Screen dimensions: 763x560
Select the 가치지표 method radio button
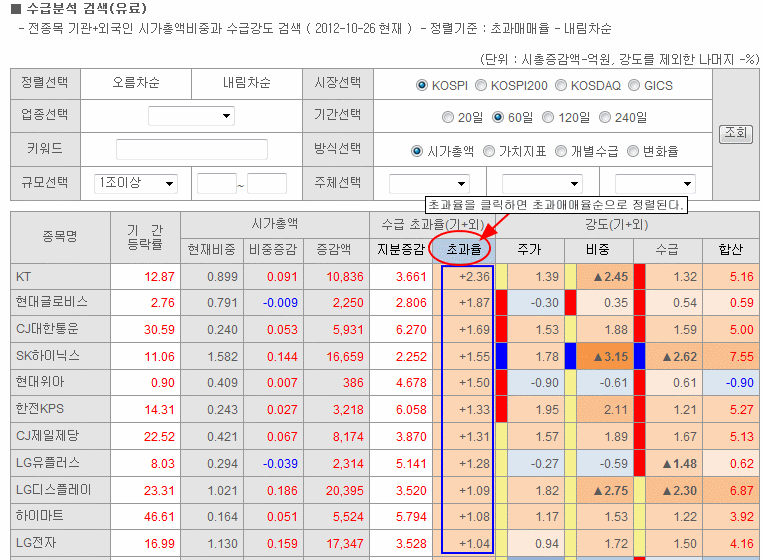pyautogui.click(x=489, y=151)
